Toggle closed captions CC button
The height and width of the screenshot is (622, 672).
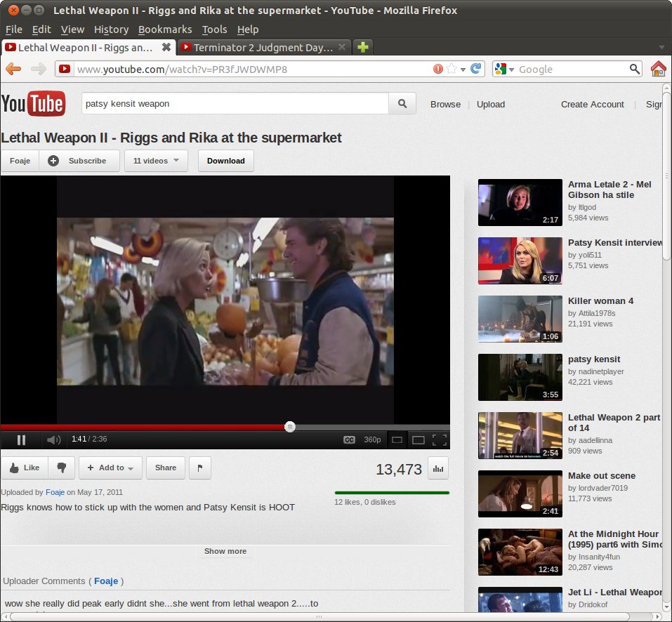[x=349, y=440]
